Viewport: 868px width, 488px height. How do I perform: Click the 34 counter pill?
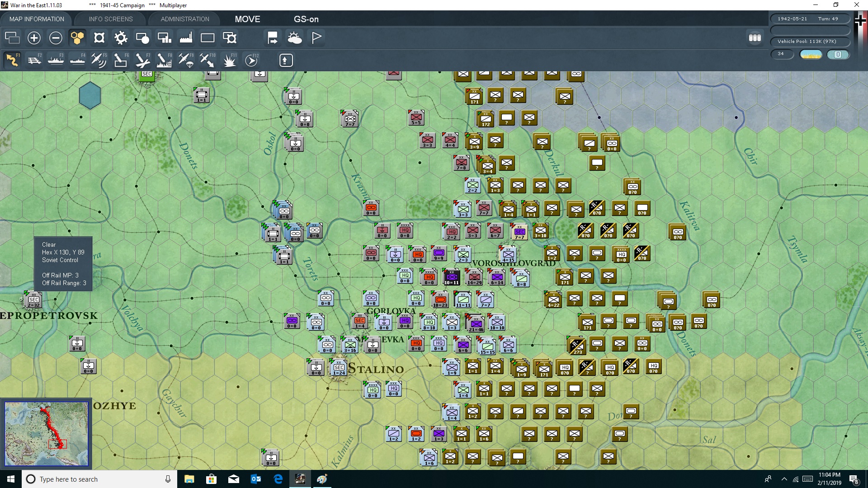click(x=782, y=54)
